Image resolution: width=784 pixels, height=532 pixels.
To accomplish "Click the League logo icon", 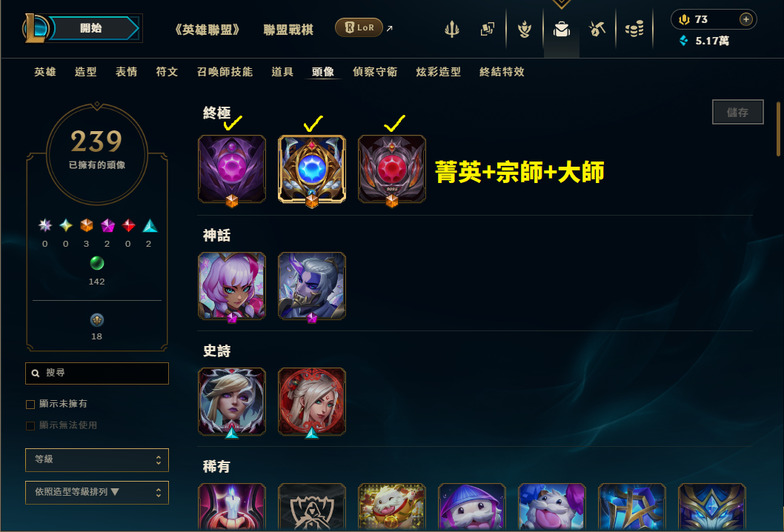I will [35, 28].
